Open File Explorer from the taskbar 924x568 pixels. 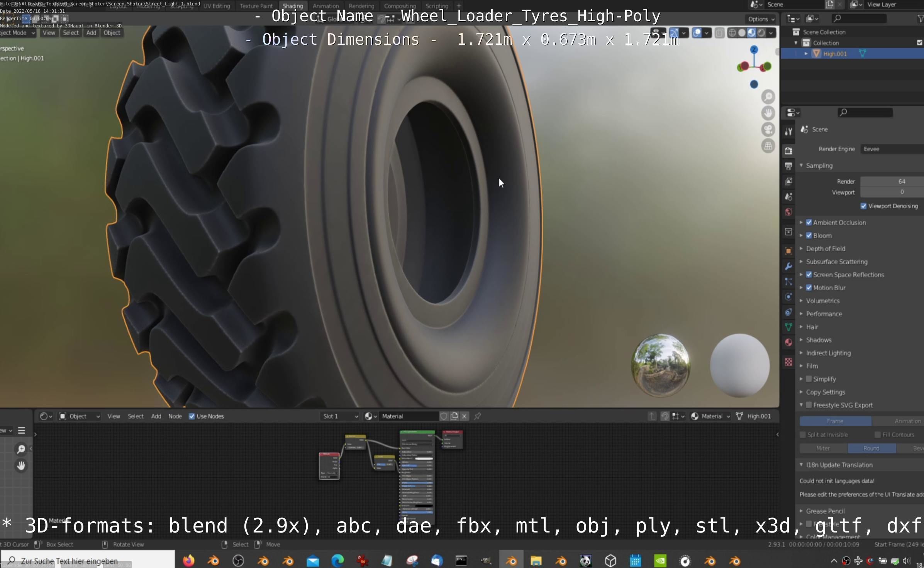point(536,560)
